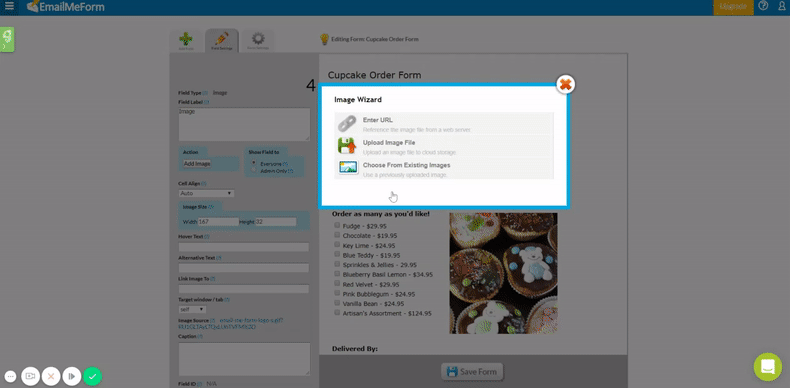Image resolution: width=790 pixels, height=388 pixels.
Task: Click the Upload Image File disk icon
Action: (x=347, y=146)
